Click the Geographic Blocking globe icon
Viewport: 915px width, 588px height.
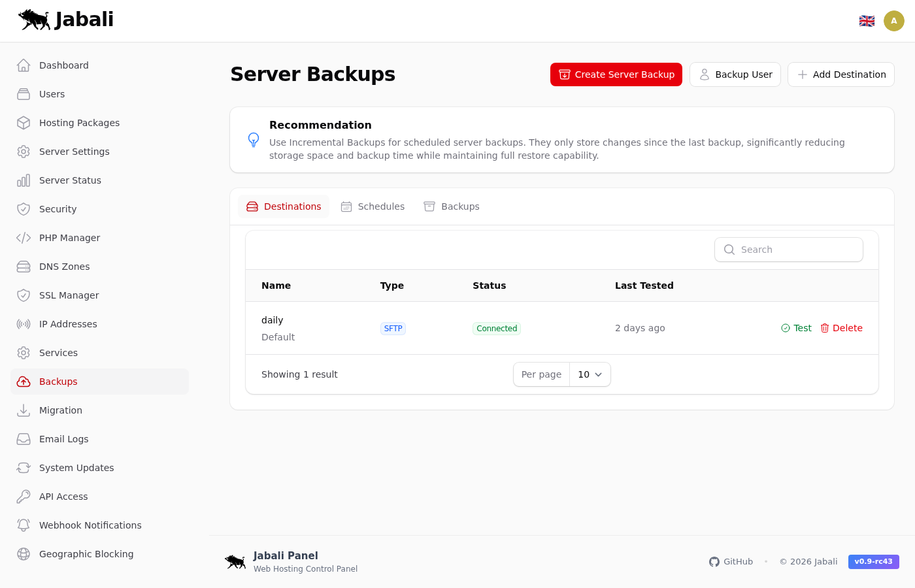tap(24, 554)
